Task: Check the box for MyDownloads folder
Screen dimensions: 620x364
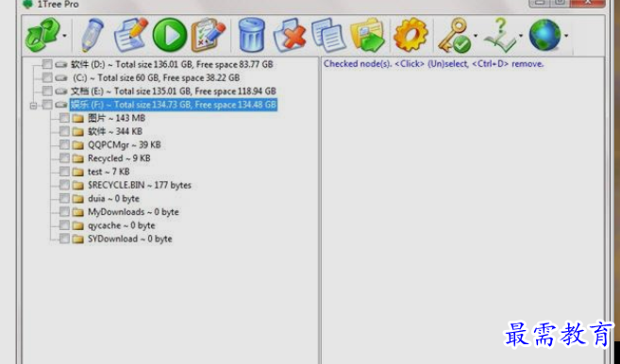Action: pyautogui.click(x=64, y=212)
